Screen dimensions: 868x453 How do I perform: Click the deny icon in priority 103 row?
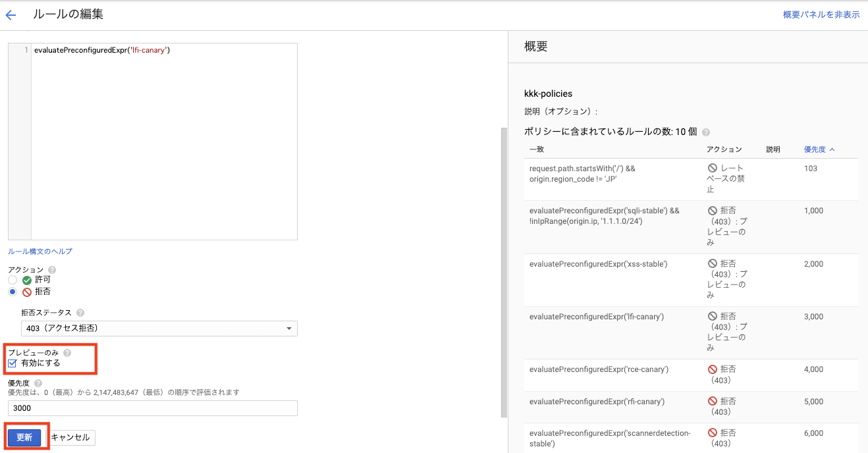[x=712, y=169]
